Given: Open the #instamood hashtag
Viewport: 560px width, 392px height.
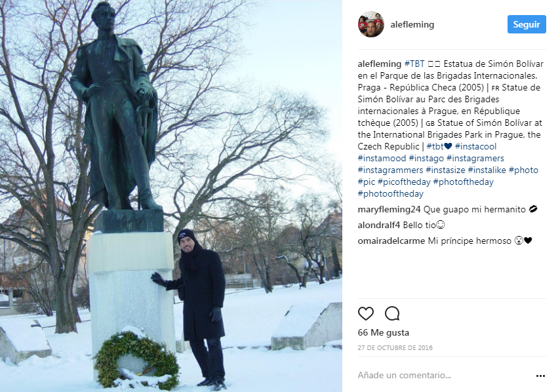Looking at the screenshot, I should (382, 158).
